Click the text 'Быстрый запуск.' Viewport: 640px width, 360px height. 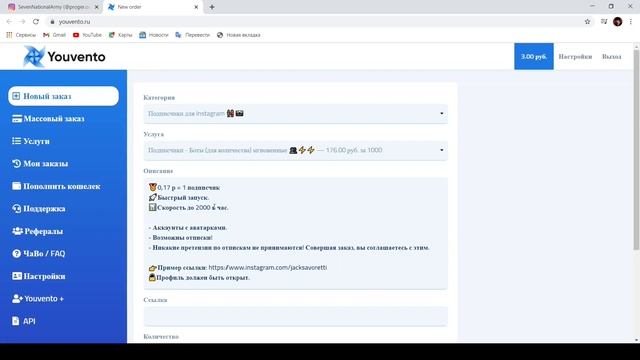183,198
